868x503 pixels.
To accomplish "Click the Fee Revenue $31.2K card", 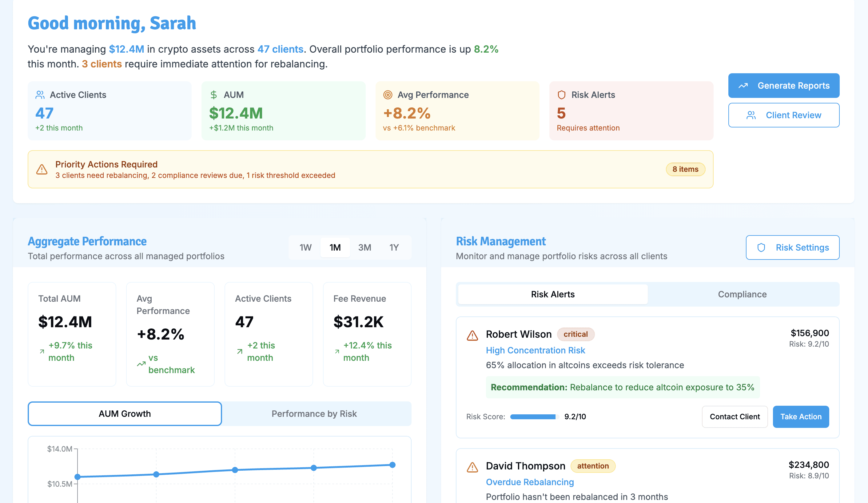I will (367, 334).
